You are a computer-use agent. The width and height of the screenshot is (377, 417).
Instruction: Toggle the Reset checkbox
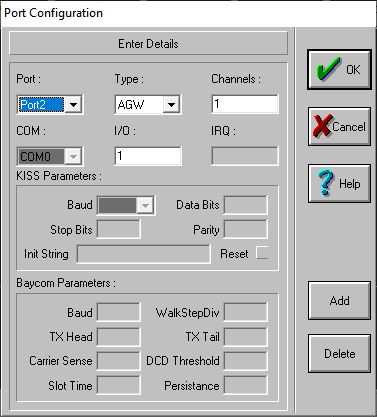(x=262, y=253)
